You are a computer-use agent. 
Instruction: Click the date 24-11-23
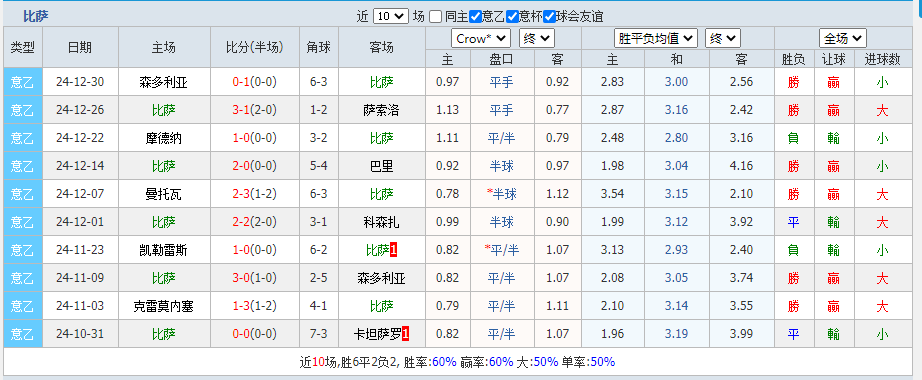(x=80, y=251)
